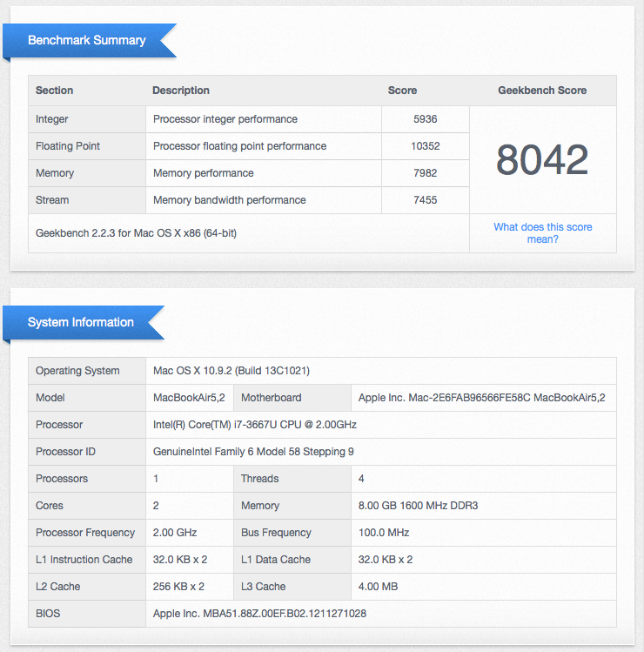Screen dimensions: 644x652
Task: Click the Benchmark Summary banner heading
Action: click(86, 40)
